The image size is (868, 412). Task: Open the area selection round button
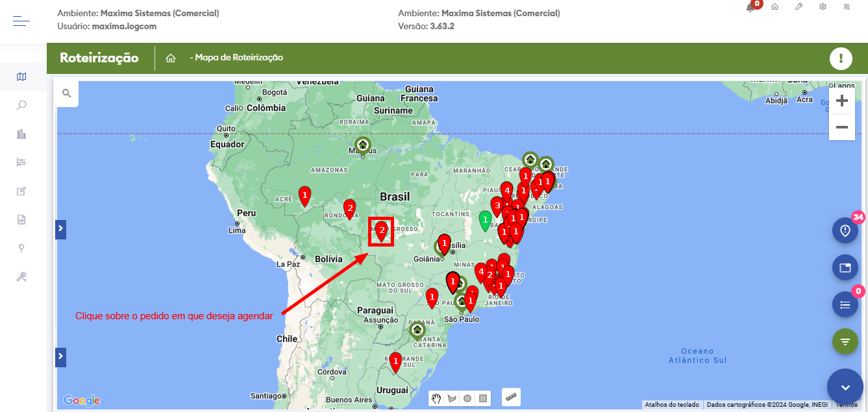click(845, 267)
